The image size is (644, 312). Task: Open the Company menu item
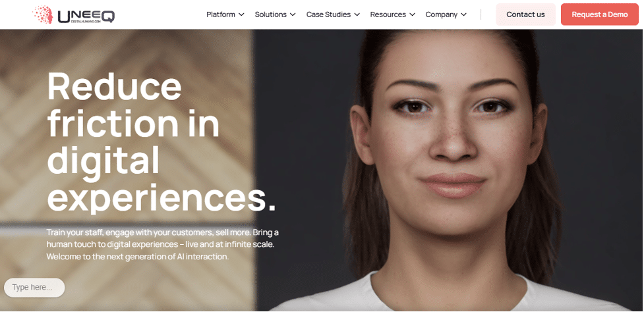(442, 14)
